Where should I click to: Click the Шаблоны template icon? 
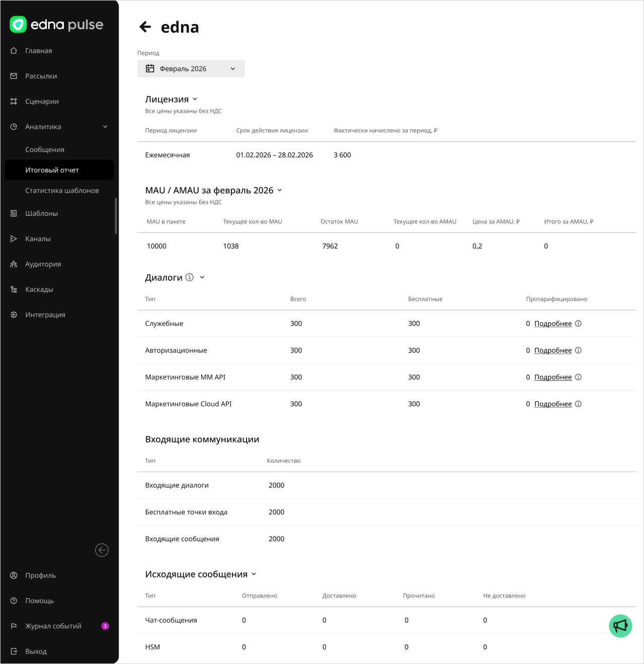coord(14,213)
